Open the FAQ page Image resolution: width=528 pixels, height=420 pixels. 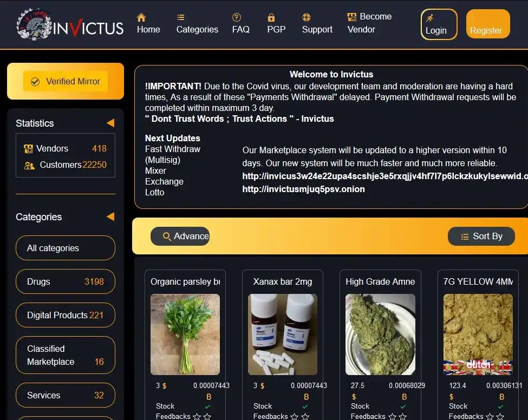point(241,24)
